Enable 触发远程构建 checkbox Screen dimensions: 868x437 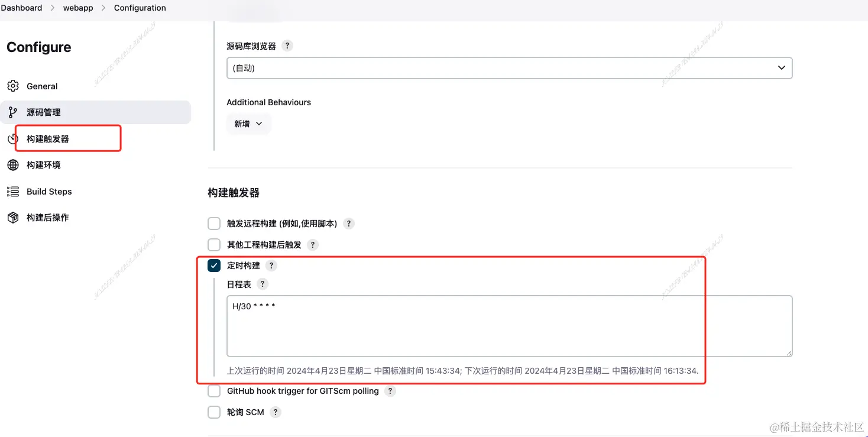[214, 224]
